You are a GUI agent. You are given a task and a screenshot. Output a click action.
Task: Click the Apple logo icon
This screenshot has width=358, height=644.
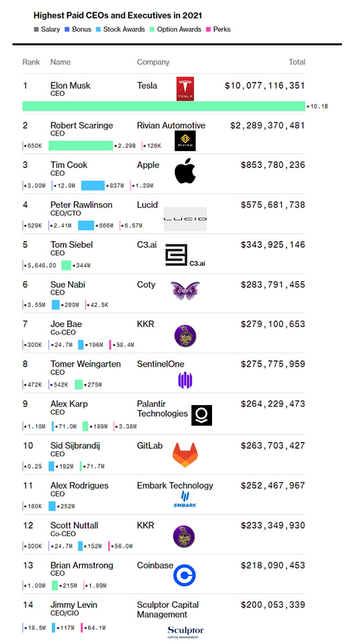(x=185, y=171)
